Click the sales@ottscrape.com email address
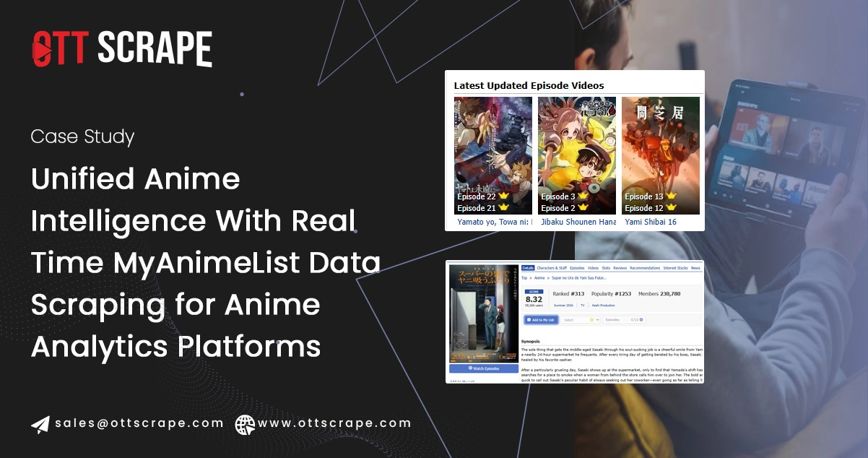The width and height of the screenshot is (868, 458). pos(139,423)
